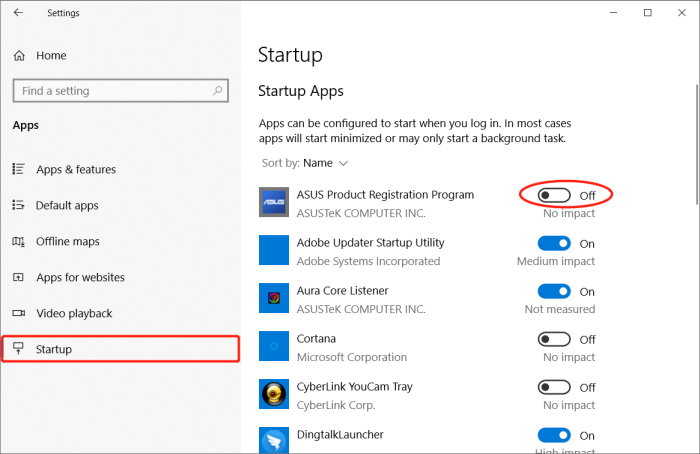700x454 pixels.
Task: Enable CyberLink YouCam Tray startup
Action: point(554,387)
